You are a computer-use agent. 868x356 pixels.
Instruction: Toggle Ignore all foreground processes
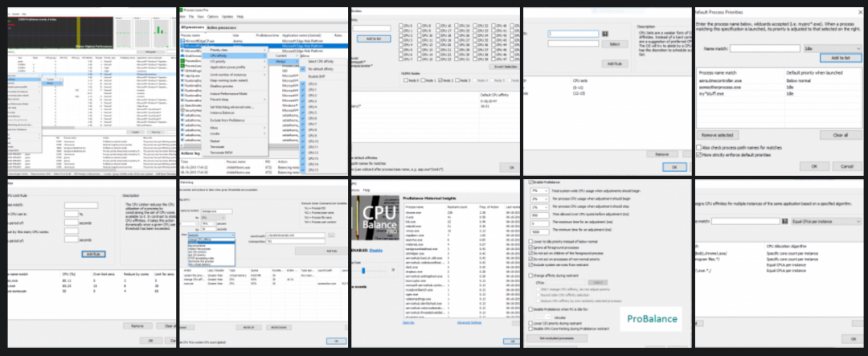530,248
